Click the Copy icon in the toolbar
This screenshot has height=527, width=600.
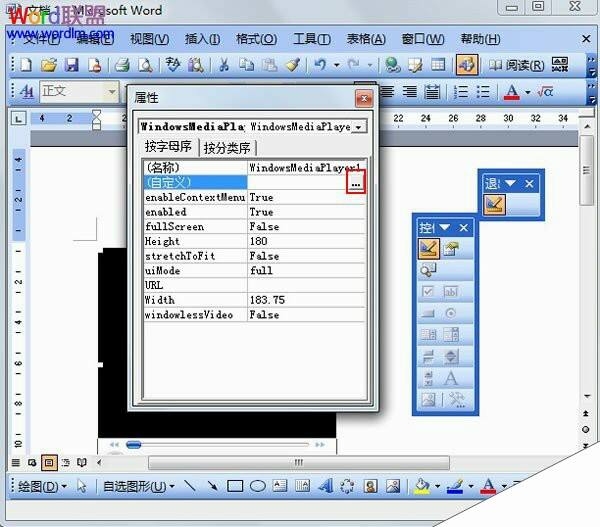click(246, 65)
